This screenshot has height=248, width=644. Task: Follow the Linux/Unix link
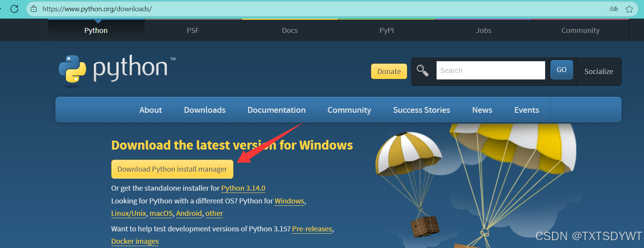point(129,214)
